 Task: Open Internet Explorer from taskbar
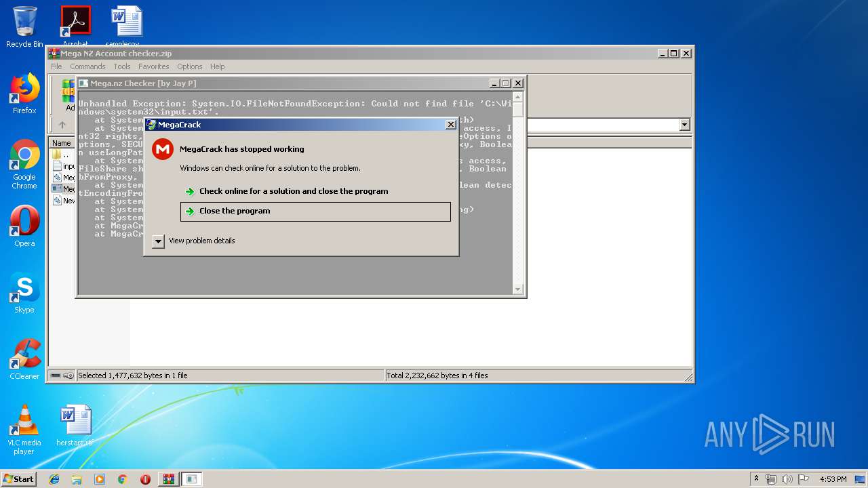click(54, 479)
